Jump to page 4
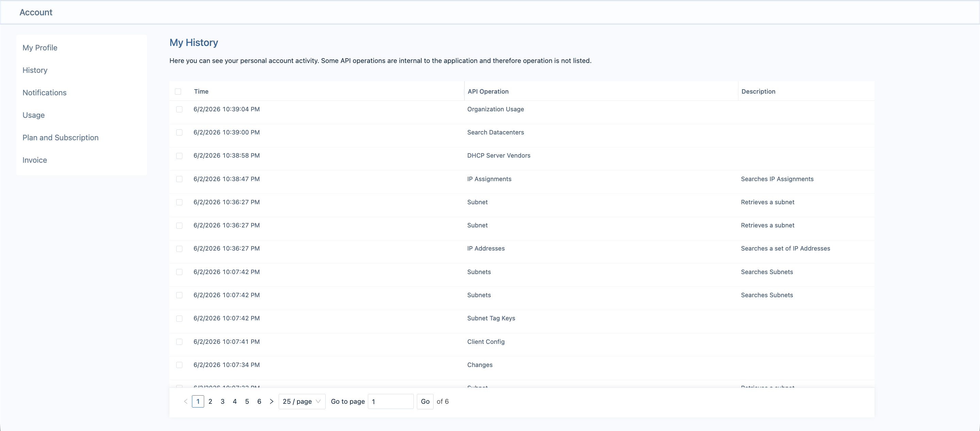 (x=235, y=401)
